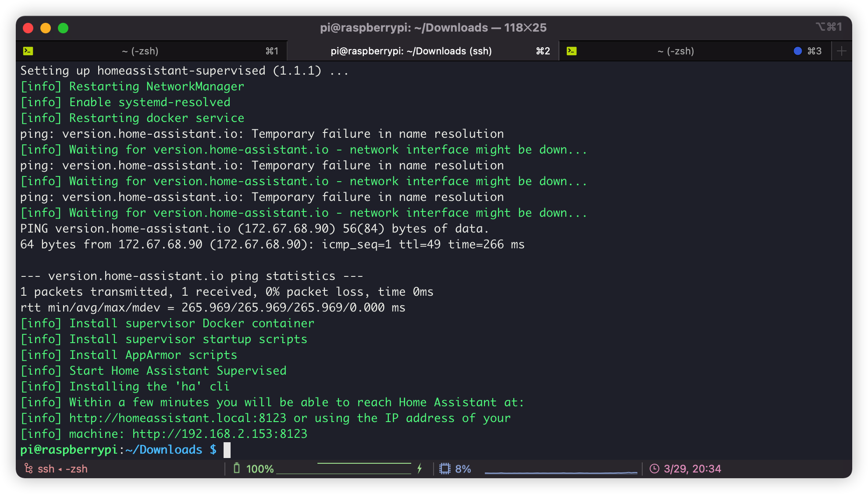This screenshot has width=868, height=494.
Task: Switch to the third ~ (-zsh) tab
Action: coord(676,51)
